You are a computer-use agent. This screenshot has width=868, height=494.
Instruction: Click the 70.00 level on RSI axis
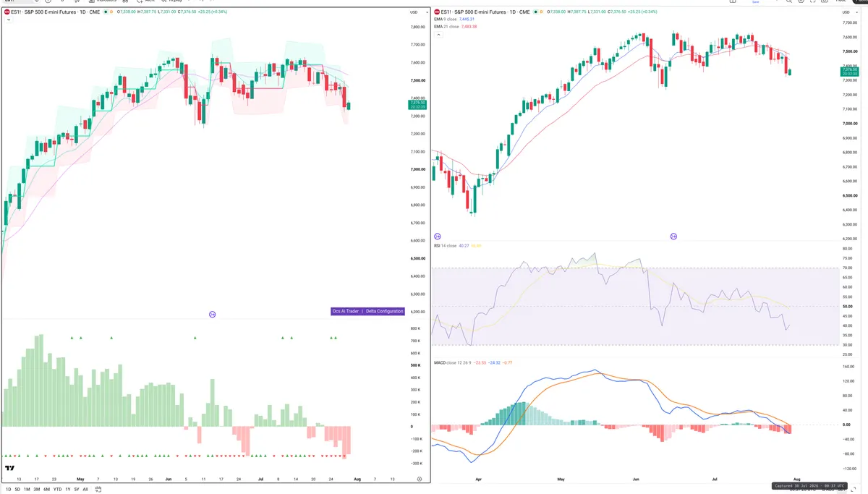pos(848,268)
